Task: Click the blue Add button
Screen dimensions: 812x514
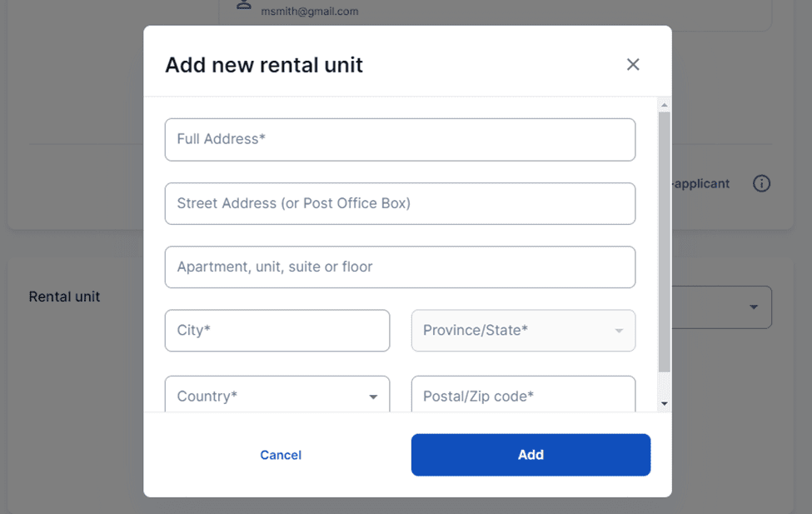Action: tap(531, 455)
